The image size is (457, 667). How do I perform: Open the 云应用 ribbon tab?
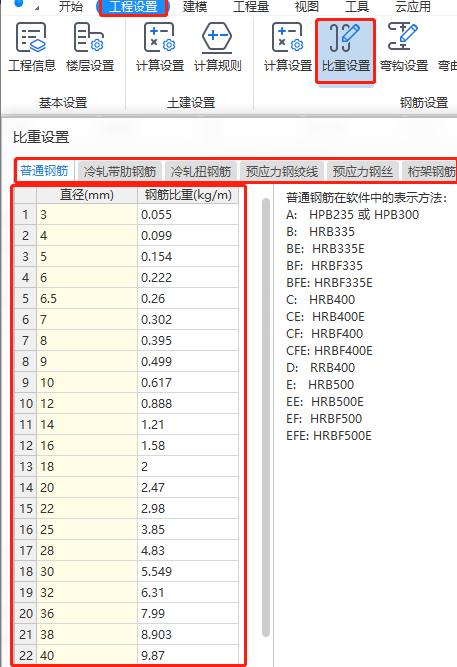(413, 7)
